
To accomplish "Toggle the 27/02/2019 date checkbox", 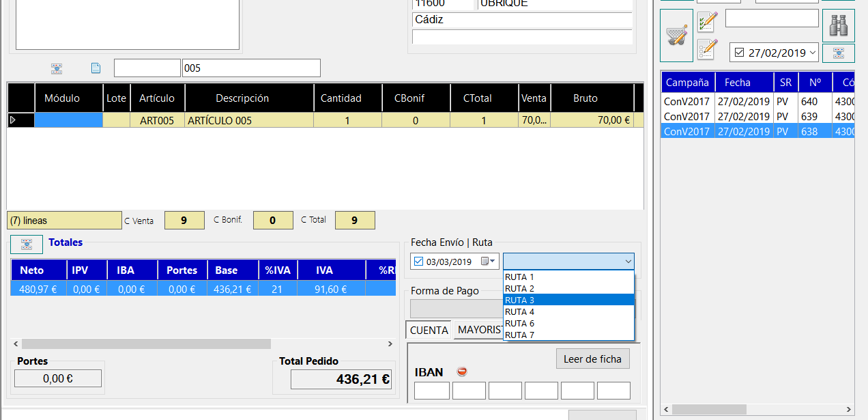I will tap(739, 53).
